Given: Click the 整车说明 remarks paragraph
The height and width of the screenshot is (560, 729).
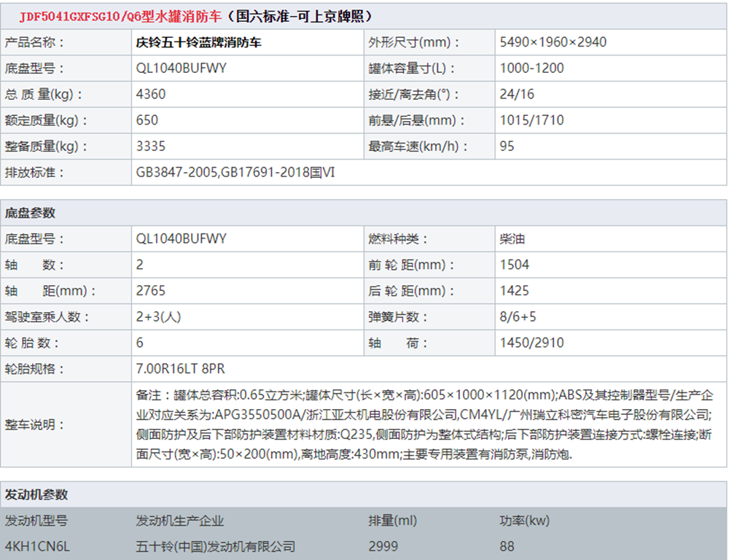Looking at the screenshot, I should point(424,424).
